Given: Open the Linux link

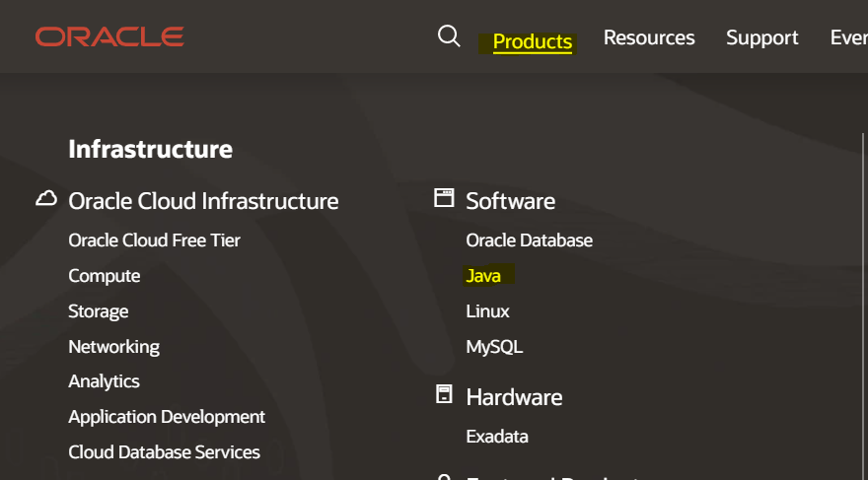Looking at the screenshot, I should tap(487, 311).
